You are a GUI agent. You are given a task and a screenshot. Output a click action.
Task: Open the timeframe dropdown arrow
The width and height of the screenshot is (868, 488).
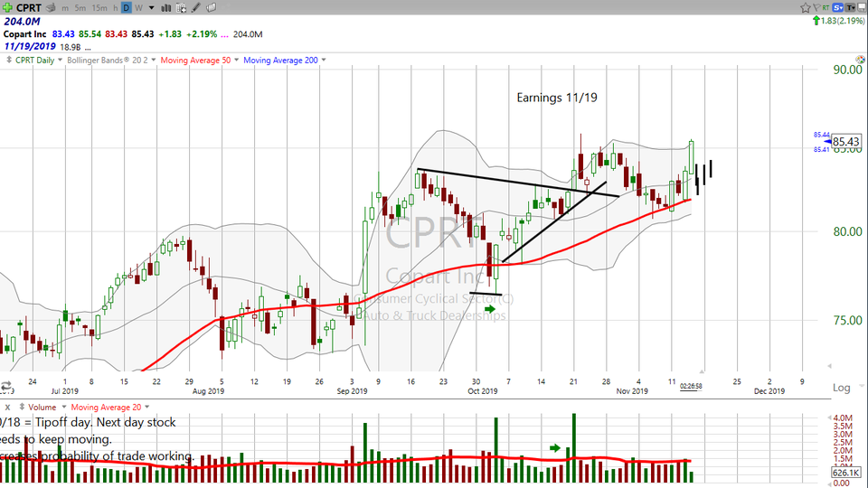click(x=151, y=8)
